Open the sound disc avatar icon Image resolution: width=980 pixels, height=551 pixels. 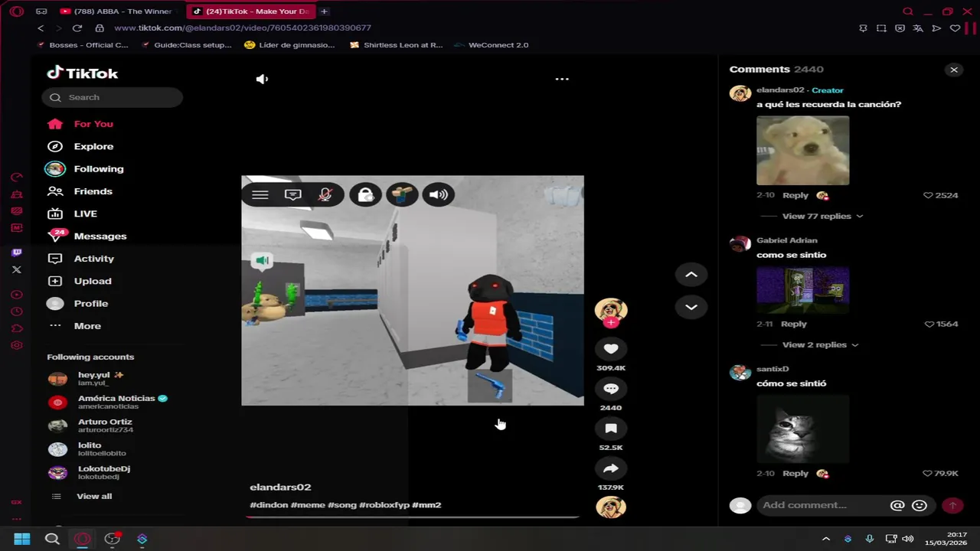[x=611, y=507]
